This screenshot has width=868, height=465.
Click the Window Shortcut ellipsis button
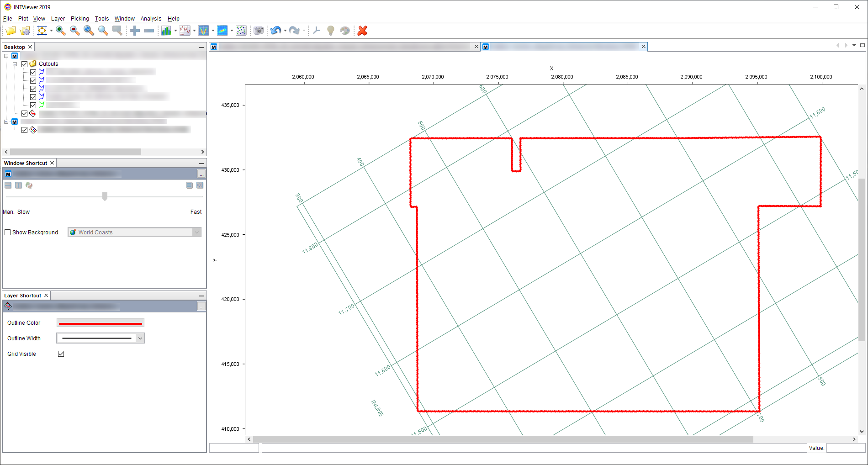(201, 174)
